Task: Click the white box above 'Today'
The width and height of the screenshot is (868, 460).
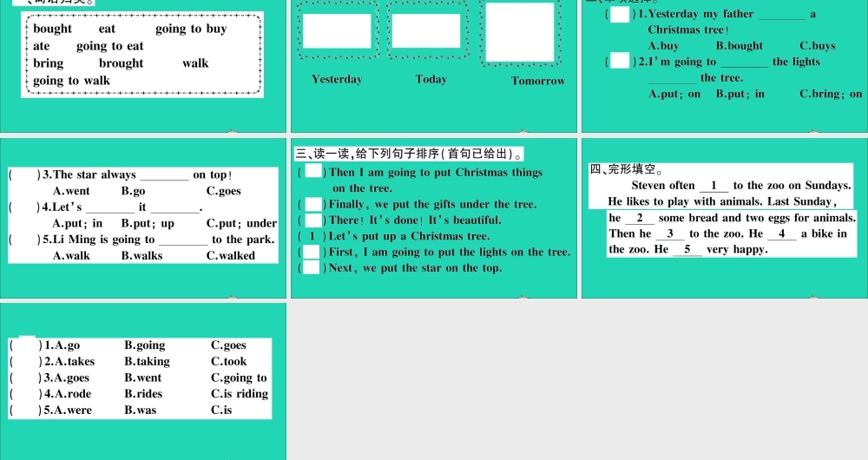Action: [426, 31]
